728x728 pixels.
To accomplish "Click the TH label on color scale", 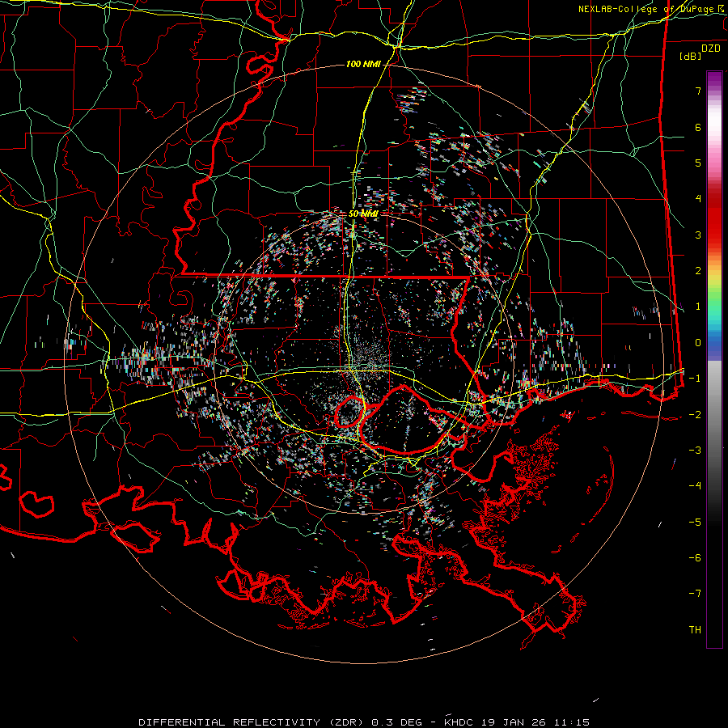I will tap(695, 630).
